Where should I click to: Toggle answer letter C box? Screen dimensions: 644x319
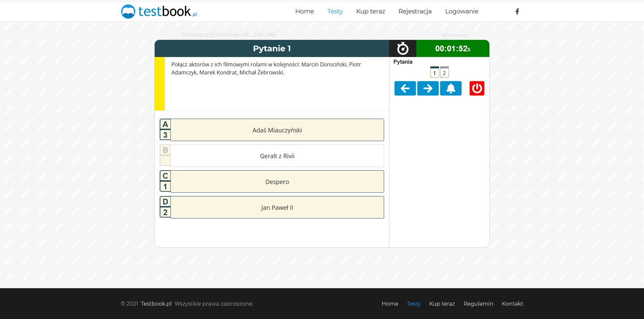[x=165, y=176]
